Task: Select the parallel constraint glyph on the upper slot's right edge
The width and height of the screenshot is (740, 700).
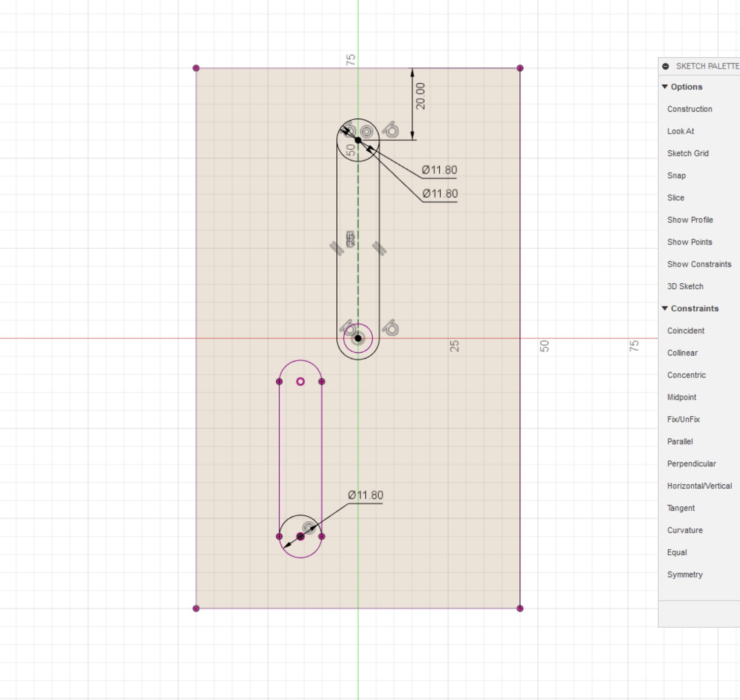Action: tap(379, 248)
